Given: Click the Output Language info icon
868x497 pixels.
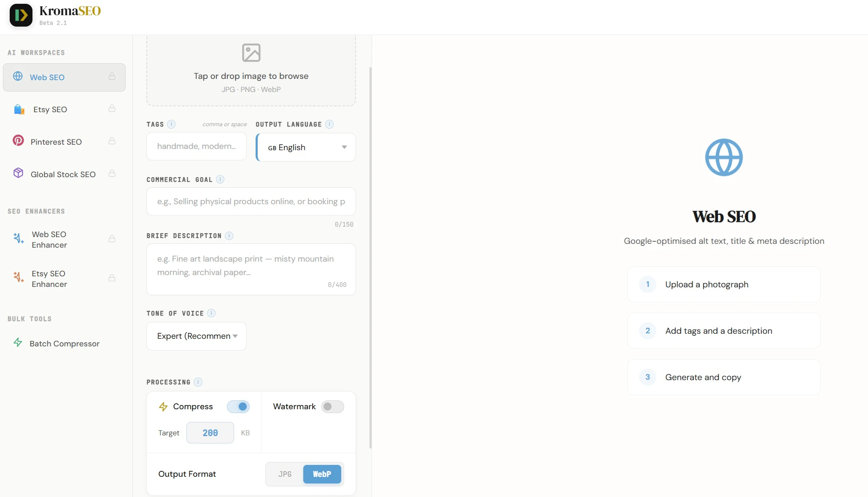Looking at the screenshot, I should coord(329,124).
